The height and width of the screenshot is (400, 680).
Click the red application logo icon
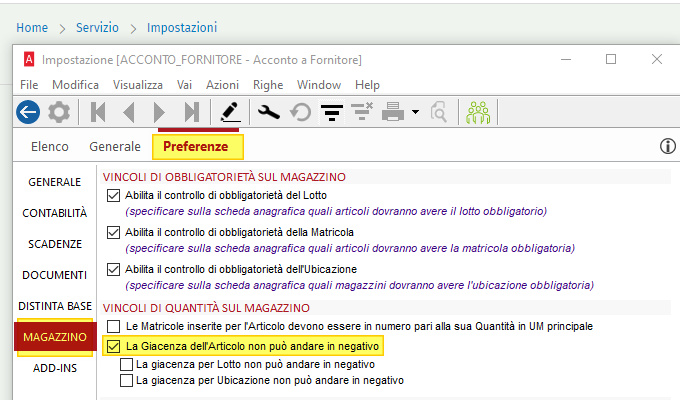click(x=29, y=59)
